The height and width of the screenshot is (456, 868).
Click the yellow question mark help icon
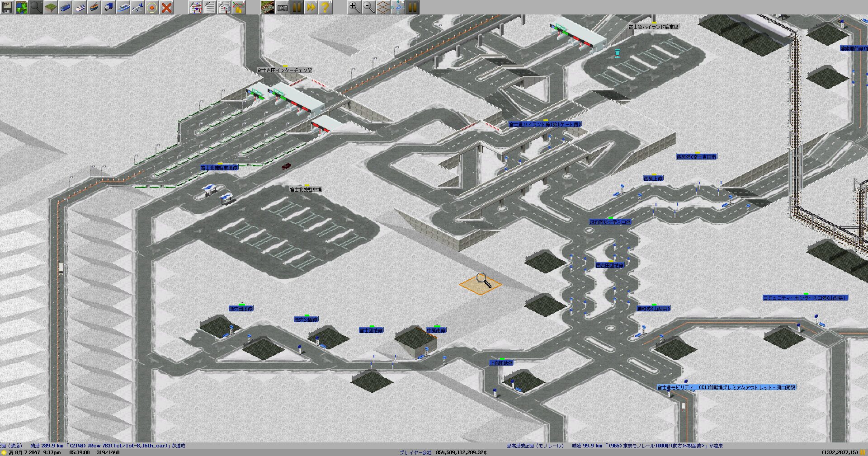pyautogui.click(x=325, y=7)
